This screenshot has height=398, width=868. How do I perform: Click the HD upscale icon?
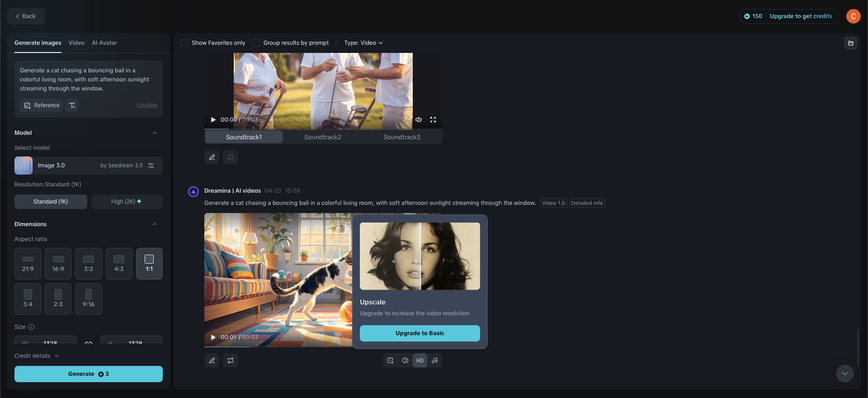[x=420, y=360]
